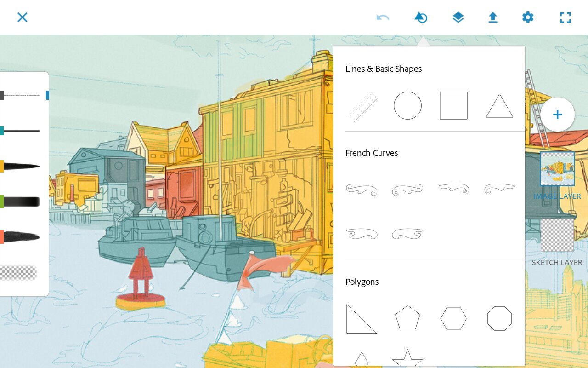588x368 pixels.
Task: Select the square shape
Action: (x=453, y=106)
